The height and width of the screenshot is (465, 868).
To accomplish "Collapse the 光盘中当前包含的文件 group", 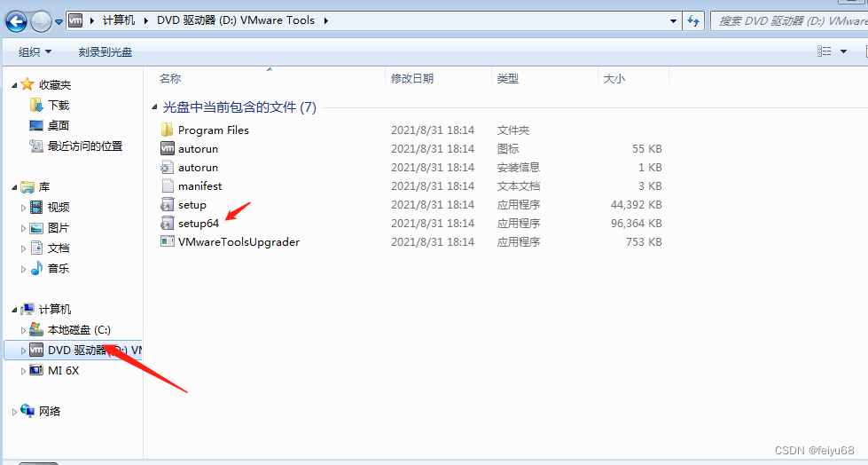I will point(154,107).
